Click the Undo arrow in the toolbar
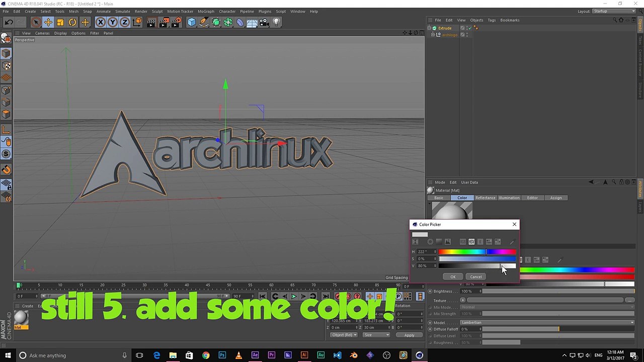The width and height of the screenshot is (644, 362). (9, 22)
